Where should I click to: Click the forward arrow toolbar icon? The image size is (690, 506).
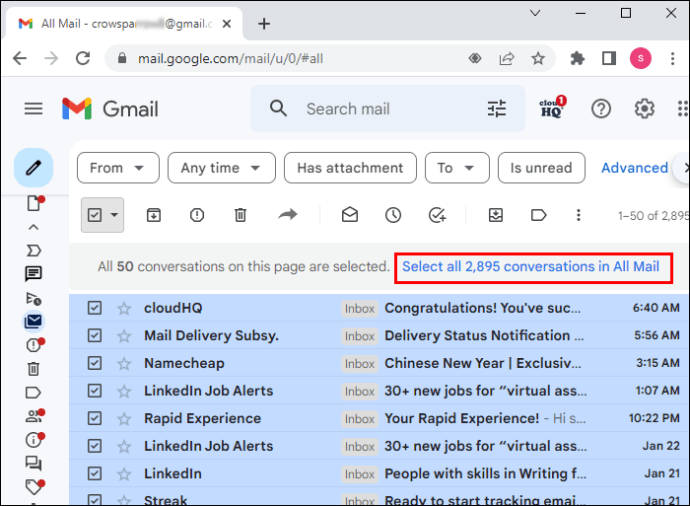point(288,215)
